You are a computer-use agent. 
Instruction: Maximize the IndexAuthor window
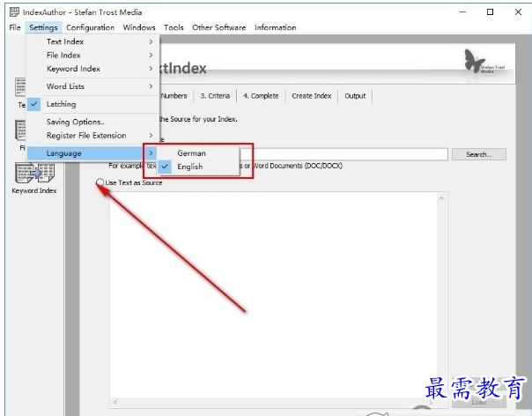pyautogui.click(x=490, y=11)
